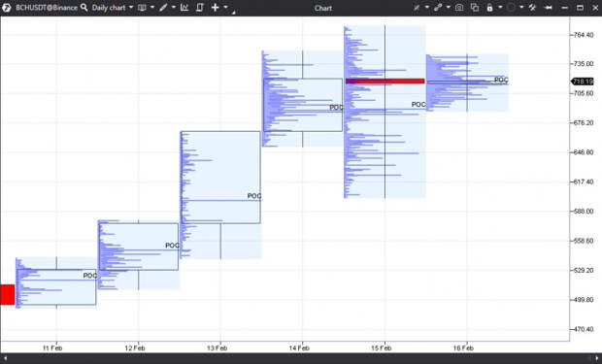This screenshot has height=364, width=602.
Task: Expand the dropdown arrow beside the plus icon
Action: point(225,8)
